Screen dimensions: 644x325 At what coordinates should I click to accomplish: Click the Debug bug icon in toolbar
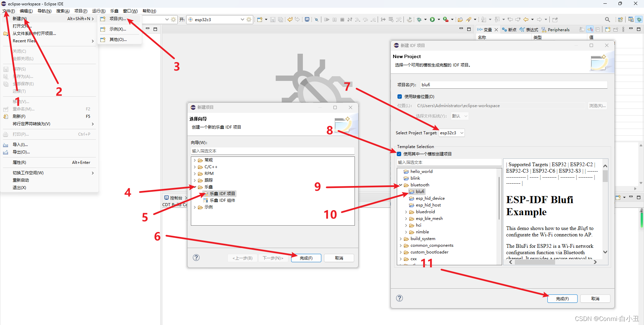point(420,19)
